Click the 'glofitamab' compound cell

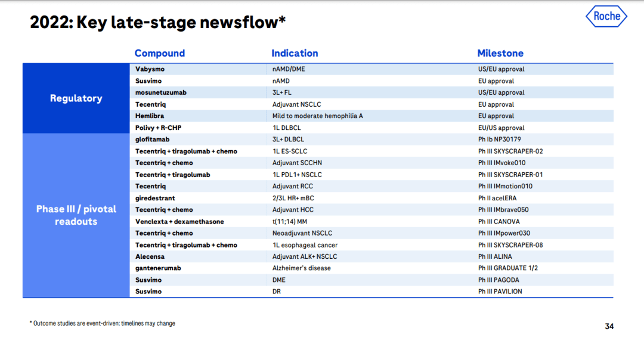tap(153, 139)
